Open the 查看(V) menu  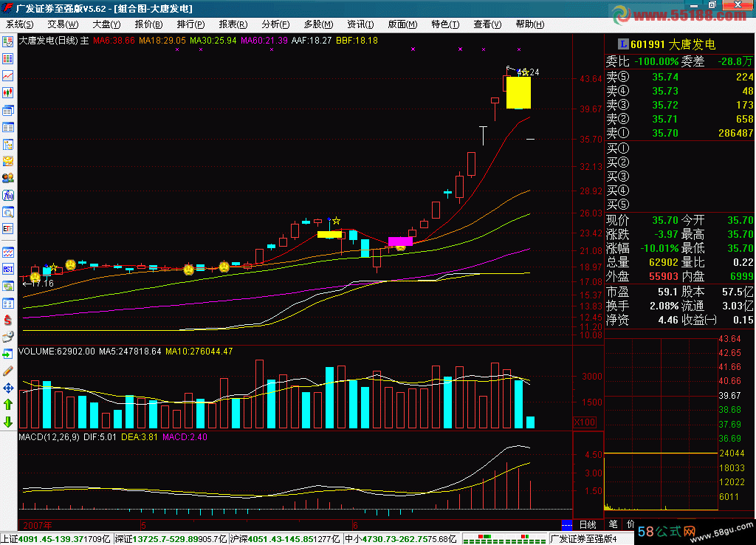click(x=487, y=24)
